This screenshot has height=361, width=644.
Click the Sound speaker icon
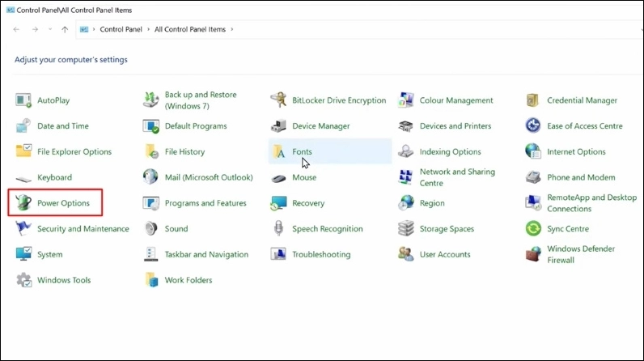[151, 229]
